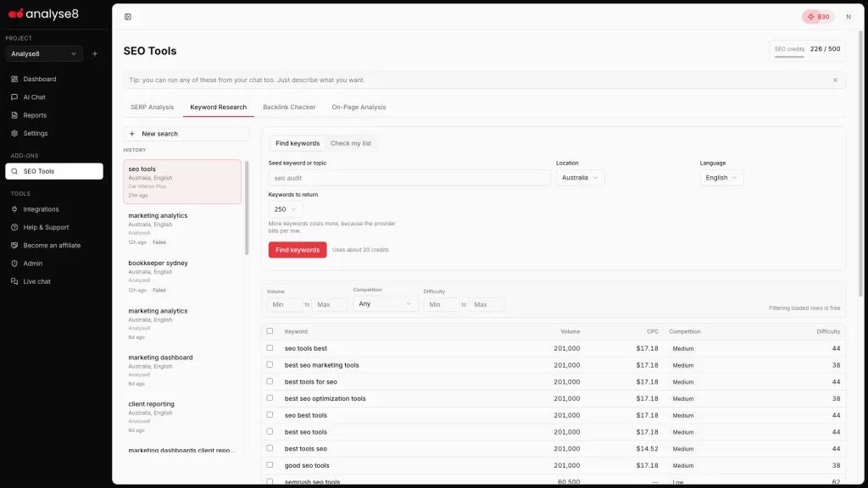This screenshot has height=488, width=868.
Task: Open user avatar N menu
Action: click(848, 17)
